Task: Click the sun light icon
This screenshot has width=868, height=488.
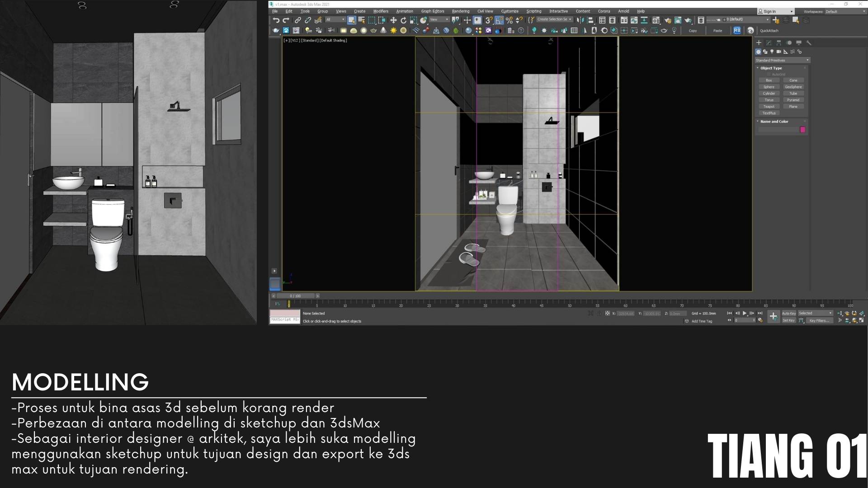Action: point(393,31)
